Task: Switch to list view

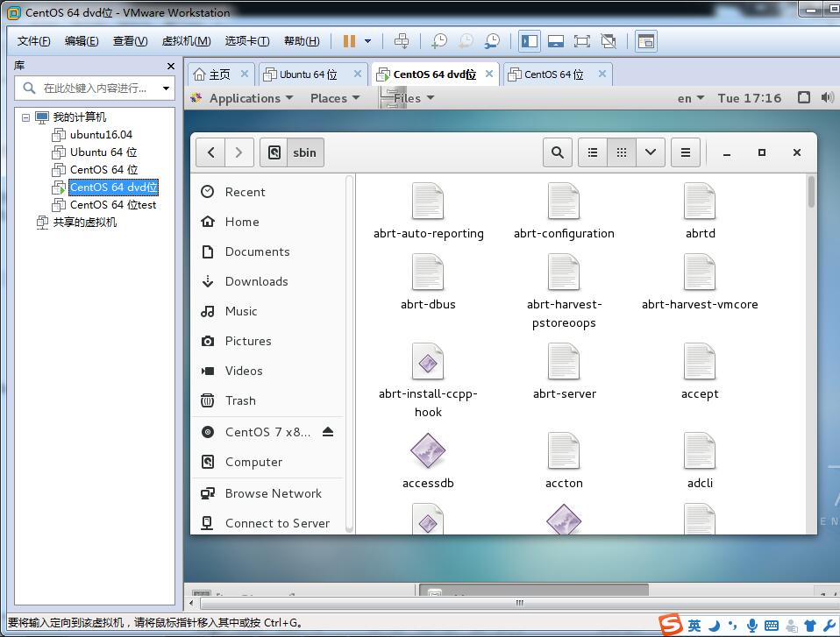Action: click(593, 152)
